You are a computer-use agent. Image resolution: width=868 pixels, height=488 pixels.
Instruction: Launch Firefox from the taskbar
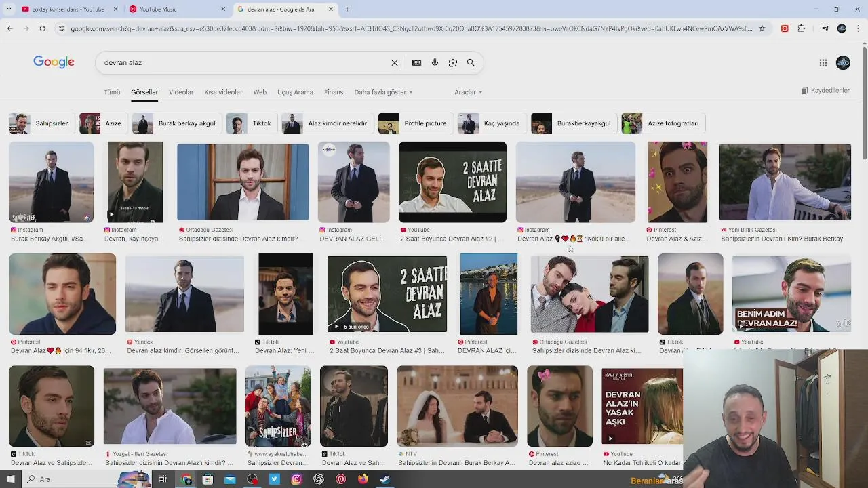[363, 479]
